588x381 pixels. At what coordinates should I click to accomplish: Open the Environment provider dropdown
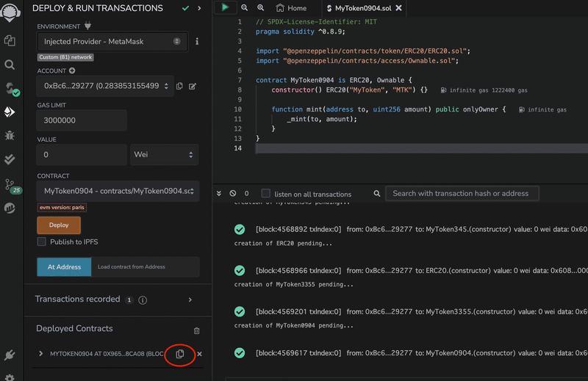[x=112, y=42]
